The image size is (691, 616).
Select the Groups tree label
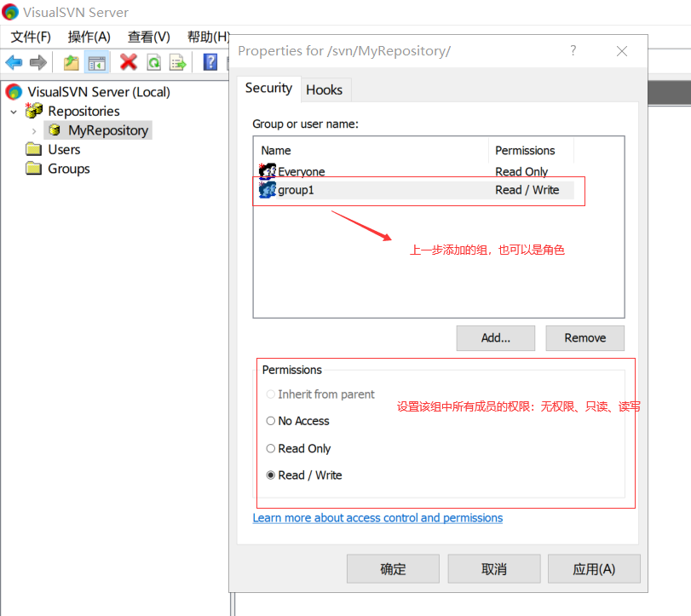69,169
